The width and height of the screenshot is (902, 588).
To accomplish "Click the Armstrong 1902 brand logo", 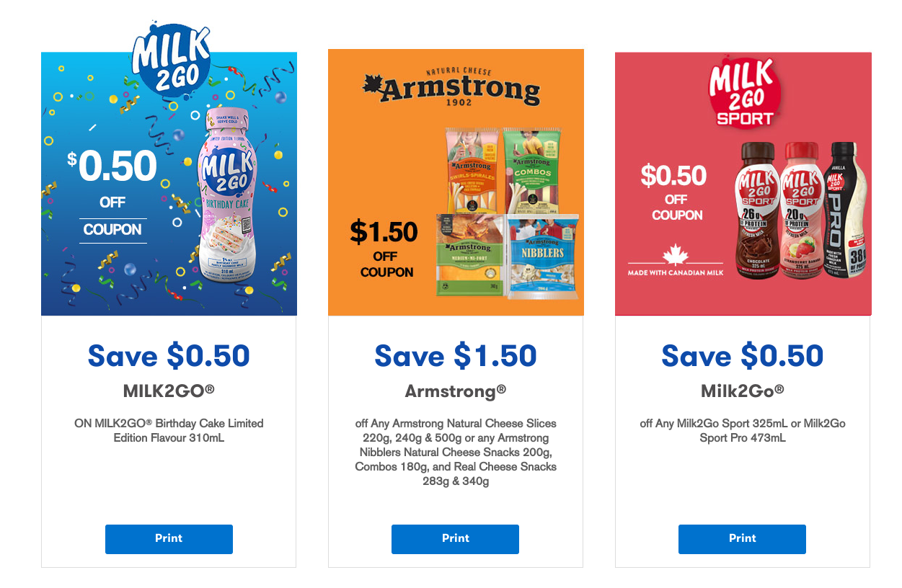I will [451, 89].
